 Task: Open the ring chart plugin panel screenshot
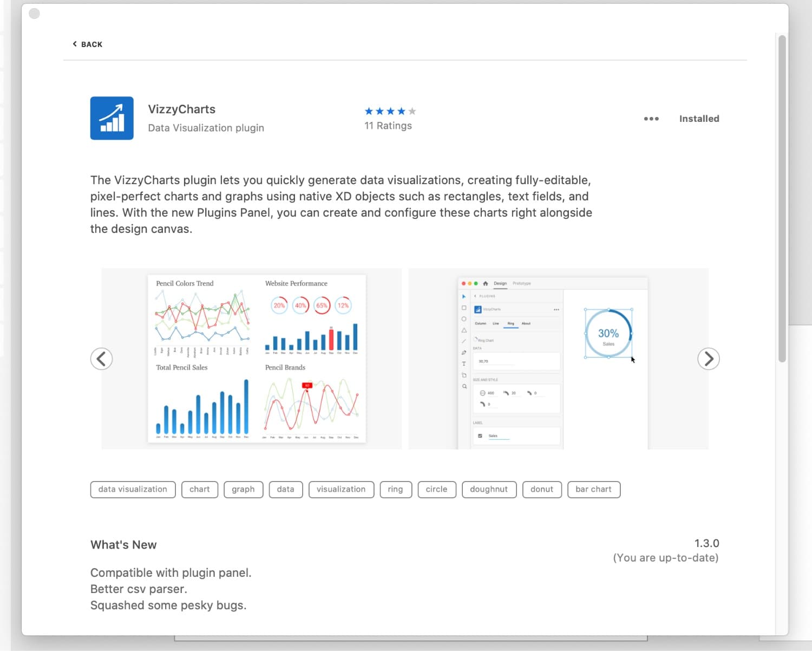click(558, 359)
